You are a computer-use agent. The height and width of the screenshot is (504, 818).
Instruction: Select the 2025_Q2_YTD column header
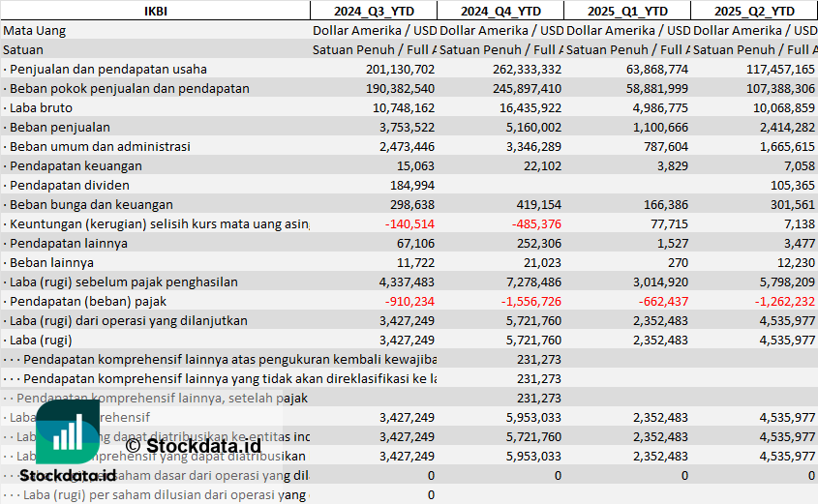click(754, 11)
